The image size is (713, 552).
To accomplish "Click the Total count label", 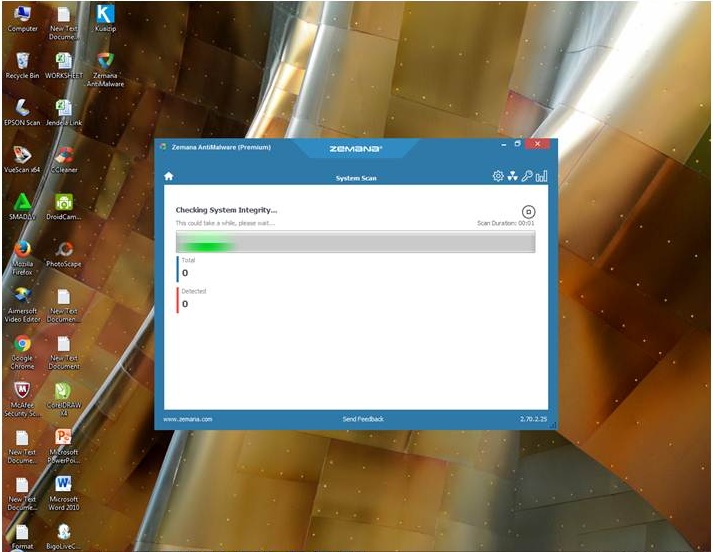I will [188, 260].
